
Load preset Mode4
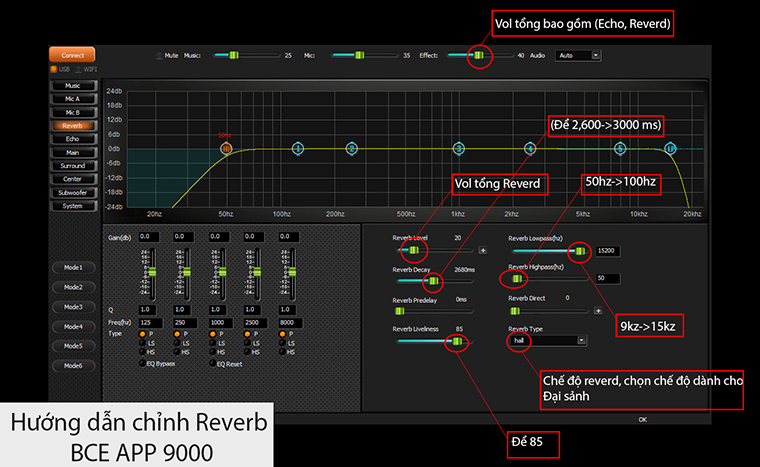(x=73, y=327)
